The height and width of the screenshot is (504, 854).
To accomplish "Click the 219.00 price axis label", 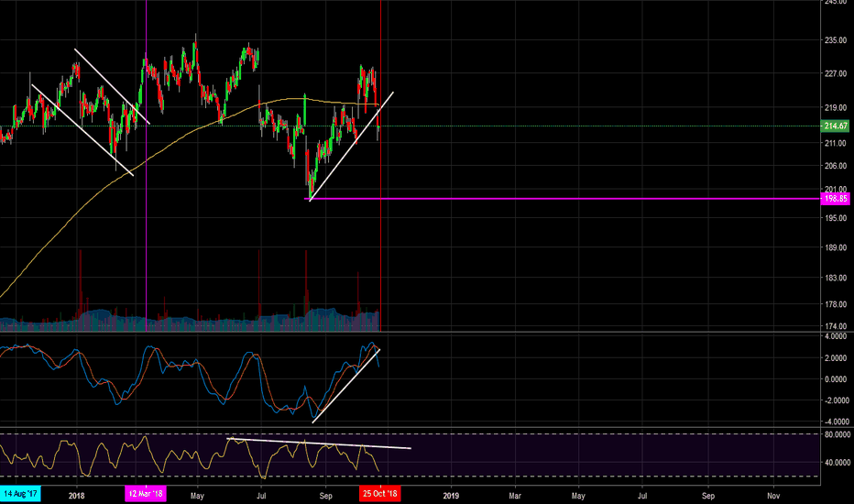I will (836, 108).
